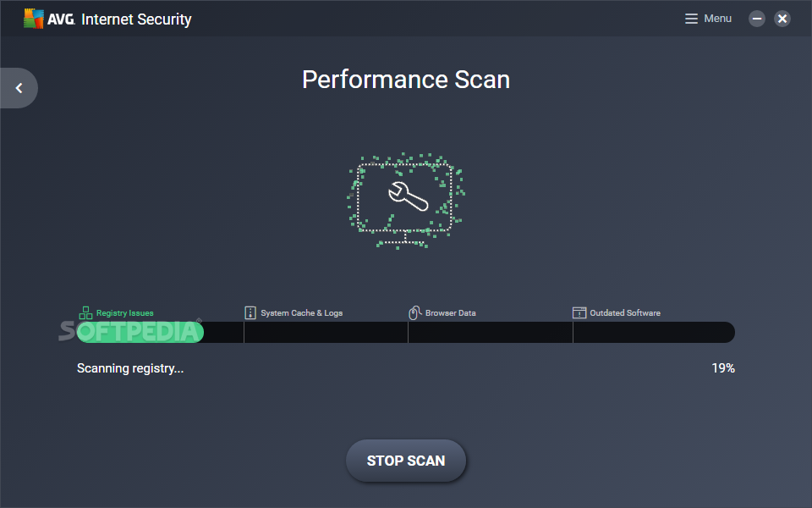The width and height of the screenshot is (812, 508).
Task: Go back using the left chevron
Action: click(x=19, y=88)
